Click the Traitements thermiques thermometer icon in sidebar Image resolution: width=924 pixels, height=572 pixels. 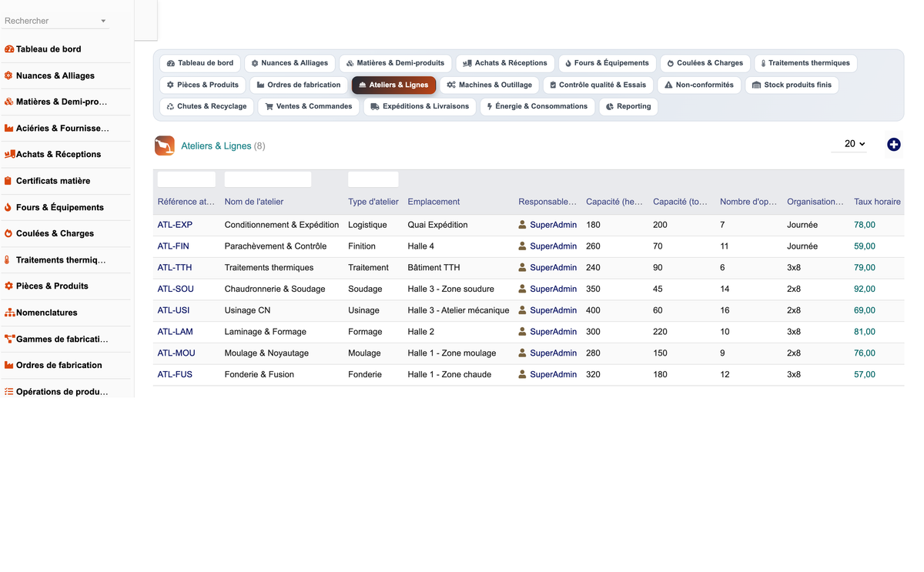(x=7, y=260)
